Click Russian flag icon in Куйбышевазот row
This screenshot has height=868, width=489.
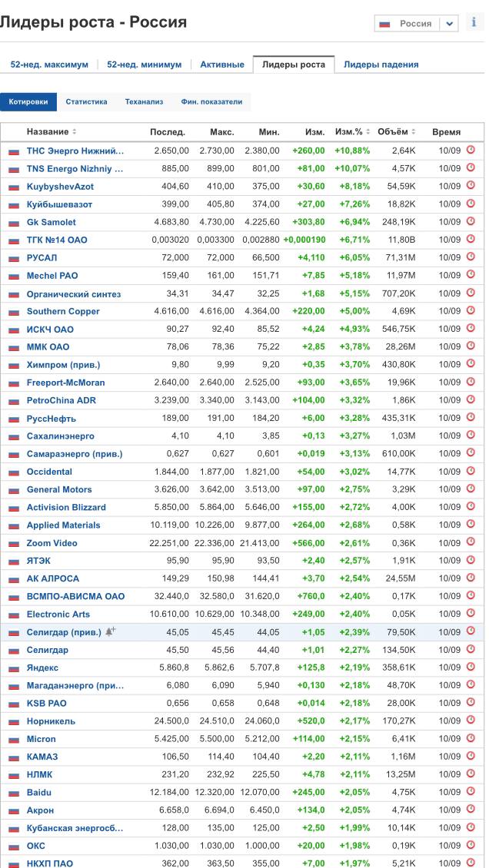tap(14, 205)
